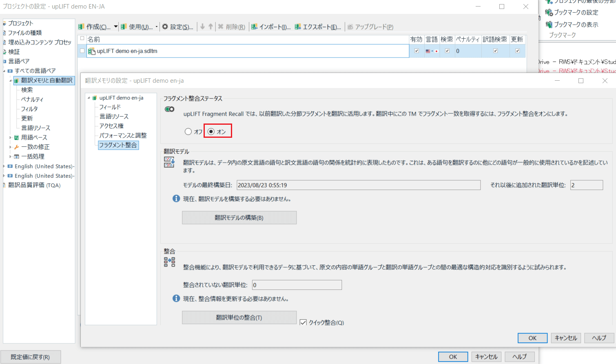Uncheck the 有効 checkbox for the TM

coord(416,51)
